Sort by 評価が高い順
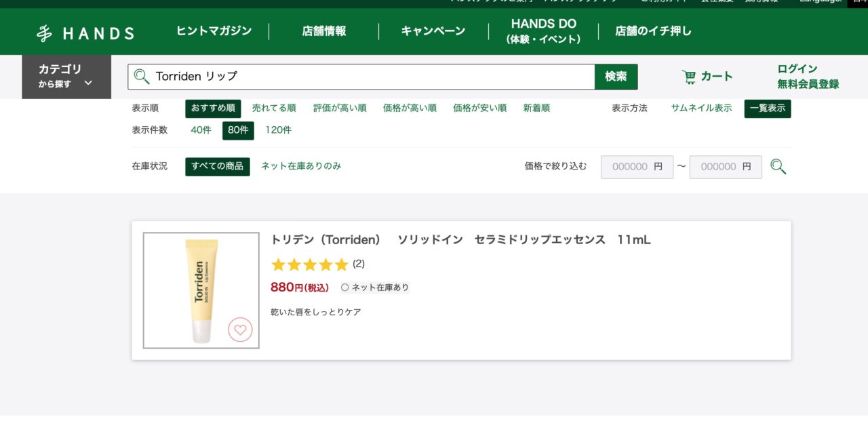The image size is (868, 432). pos(340,109)
